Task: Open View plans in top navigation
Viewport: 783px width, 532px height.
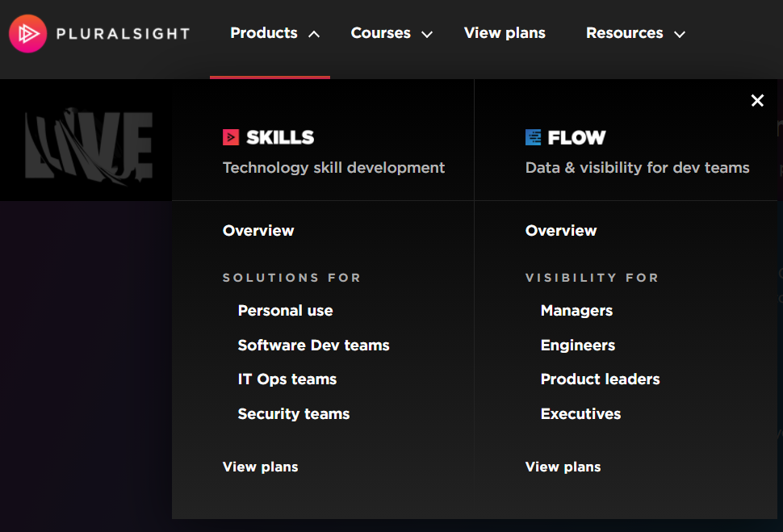Action: 505,33
